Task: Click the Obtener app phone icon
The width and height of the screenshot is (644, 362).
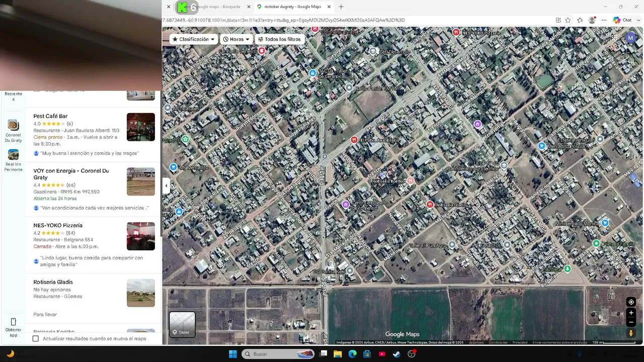Action: click(x=13, y=322)
